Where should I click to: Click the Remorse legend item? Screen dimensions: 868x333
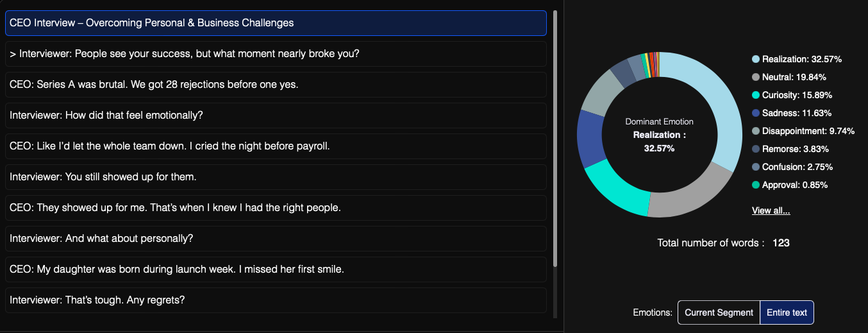point(790,149)
